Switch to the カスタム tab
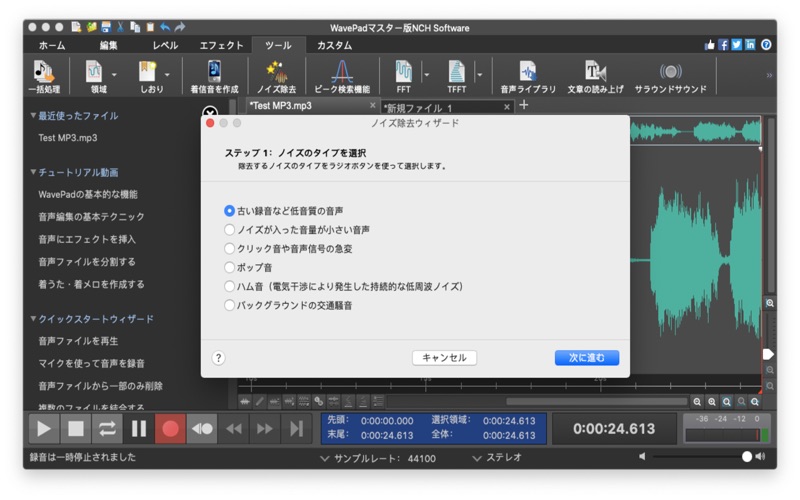Screen dimensions: 800x500 [334, 45]
